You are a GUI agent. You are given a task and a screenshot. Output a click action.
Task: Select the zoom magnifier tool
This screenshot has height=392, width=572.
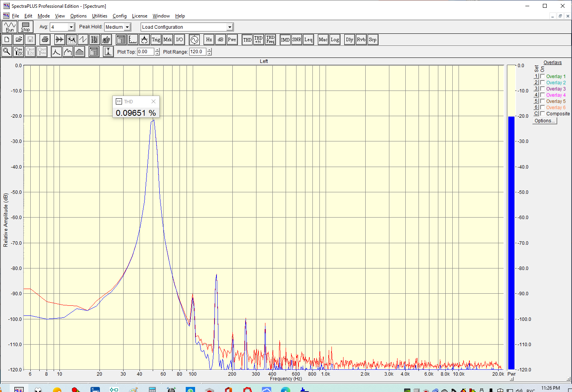(x=7, y=52)
